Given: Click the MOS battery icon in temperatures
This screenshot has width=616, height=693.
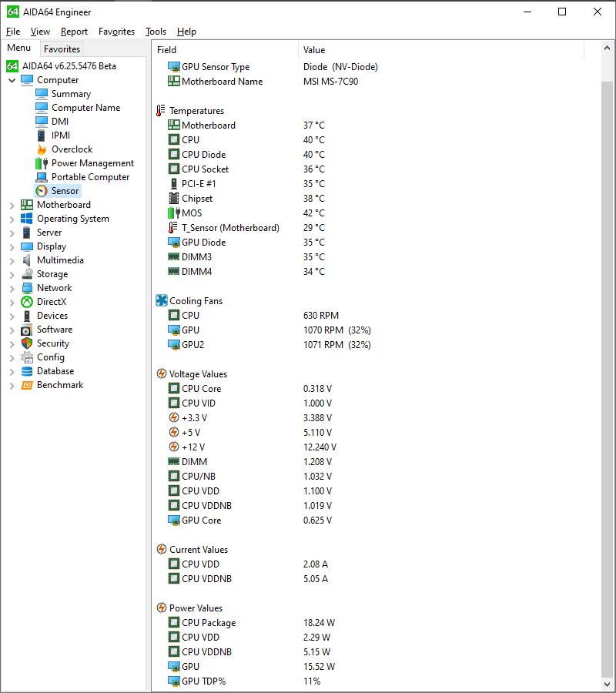Looking at the screenshot, I should point(174,213).
